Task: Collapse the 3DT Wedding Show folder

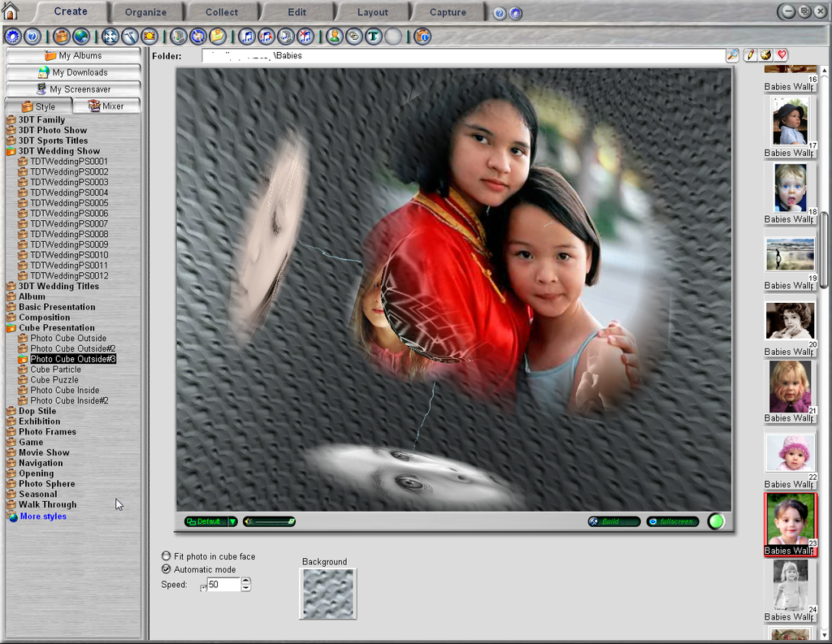Action: (x=11, y=151)
